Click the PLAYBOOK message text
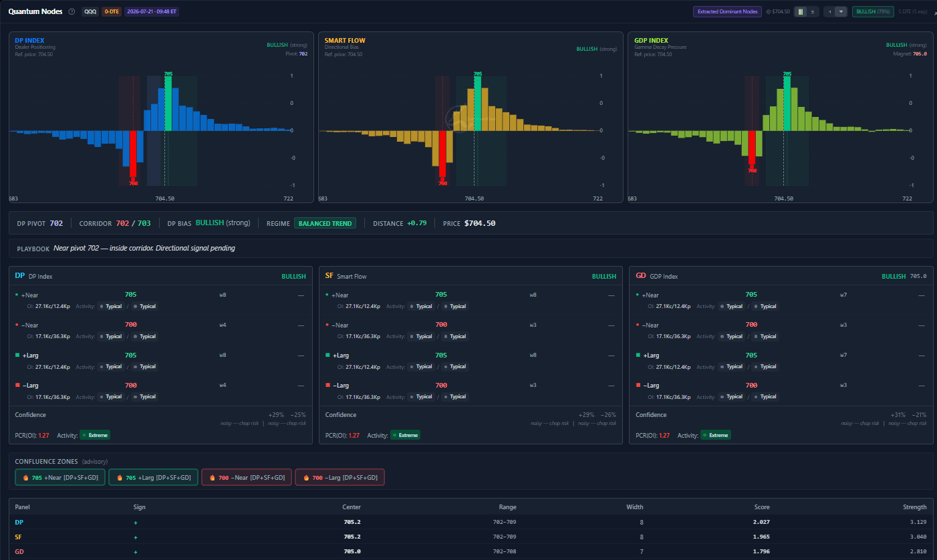 click(144, 249)
